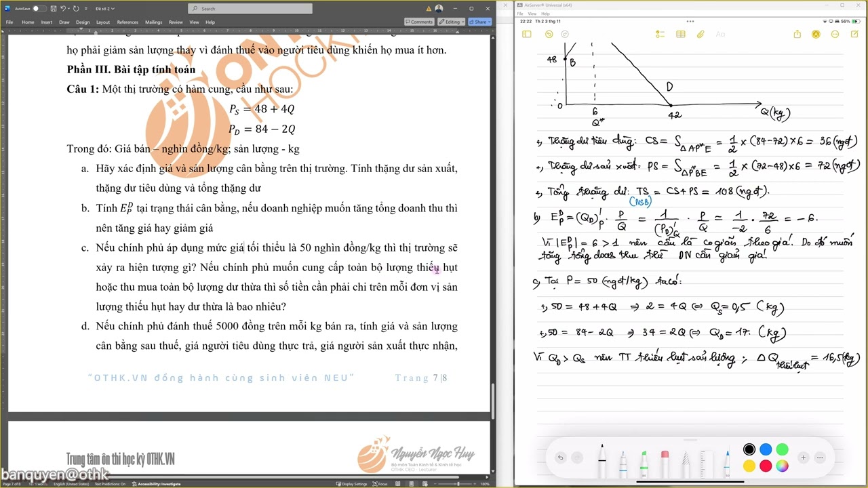Click the Notes undo icon

pos(549,34)
